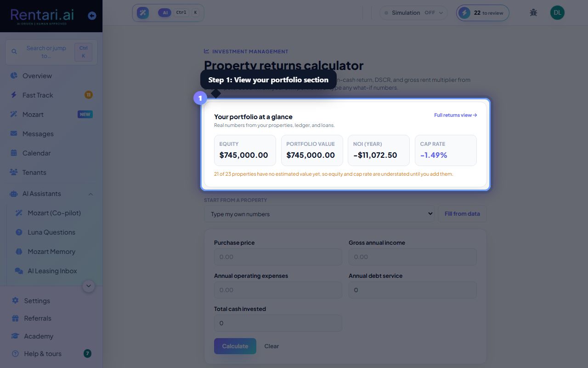The height and width of the screenshot is (368, 588).
Task: Click the 21 of 23 properties warning text
Action: coord(334,174)
